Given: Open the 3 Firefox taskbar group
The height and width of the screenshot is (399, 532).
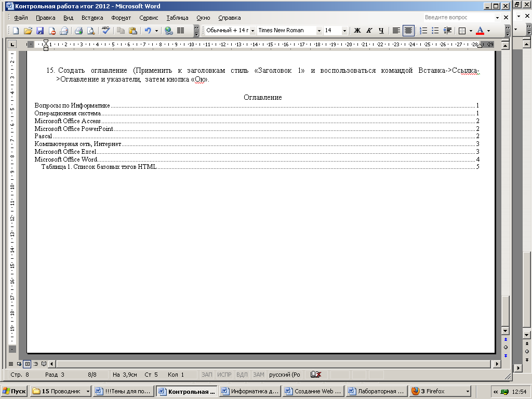Looking at the screenshot, I should point(440,391).
